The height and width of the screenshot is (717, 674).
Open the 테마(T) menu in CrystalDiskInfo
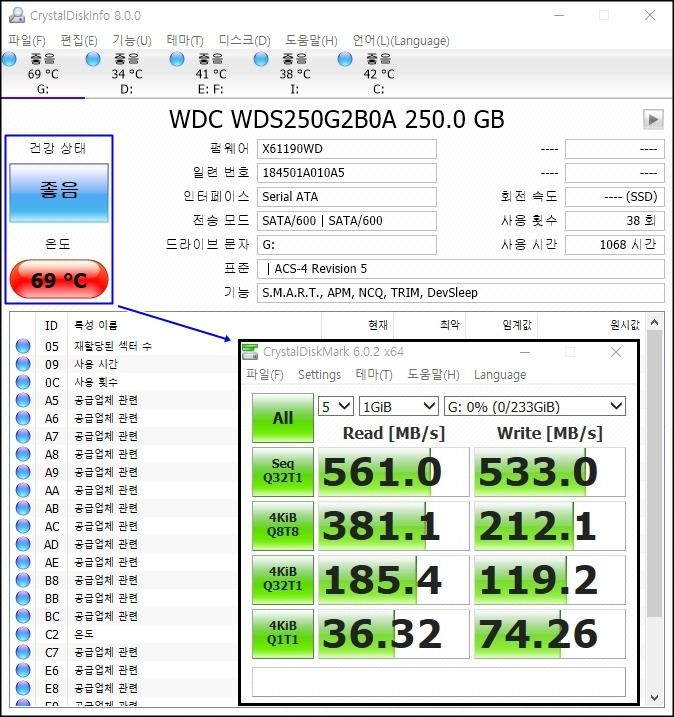coord(185,40)
